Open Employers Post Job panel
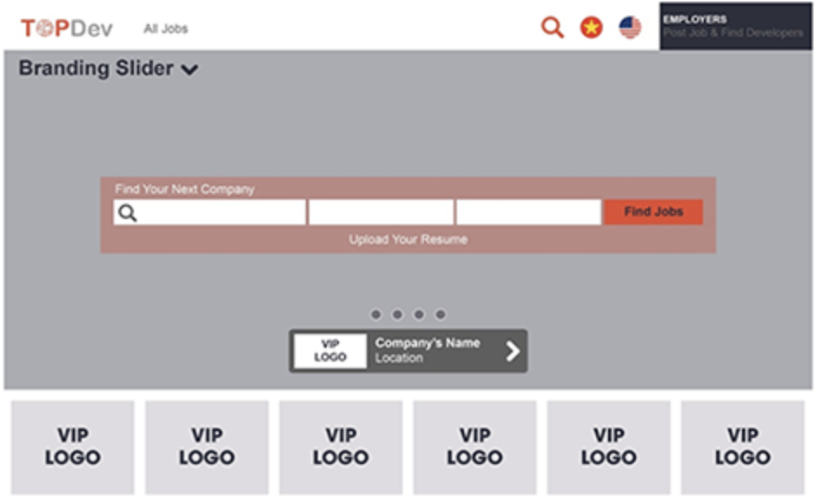This screenshot has width=815, height=504. [735, 26]
